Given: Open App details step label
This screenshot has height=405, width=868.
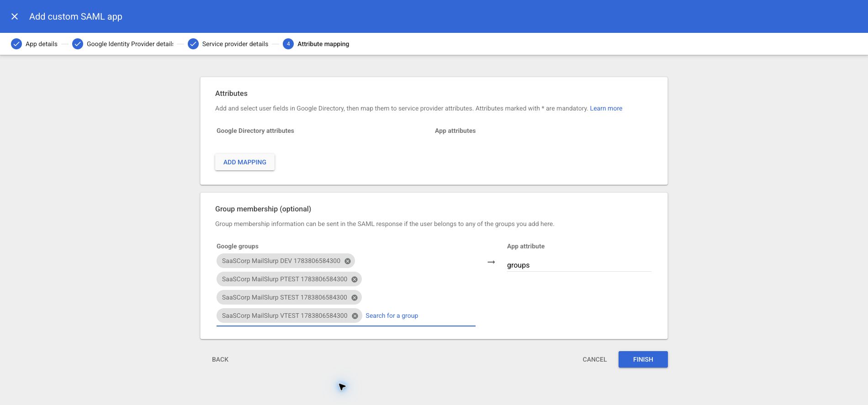Looking at the screenshot, I should [x=42, y=44].
